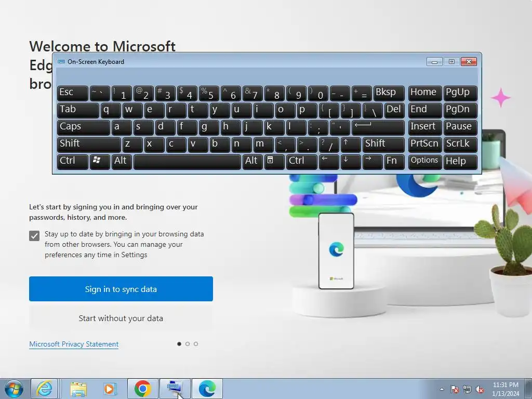Viewport: 532px width, 399px height.
Task: Click the left arrow key on the keyboard
Action: pyautogui.click(x=329, y=162)
